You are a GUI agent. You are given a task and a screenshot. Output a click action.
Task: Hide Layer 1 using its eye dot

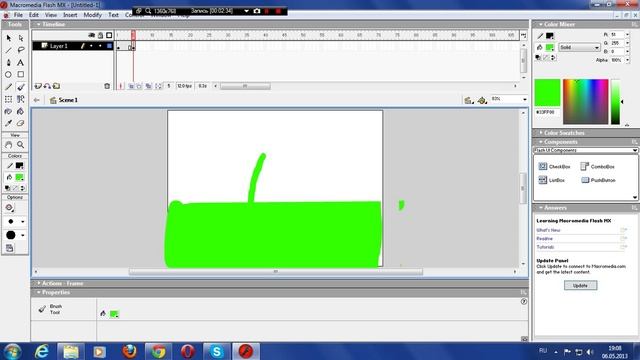click(91, 46)
